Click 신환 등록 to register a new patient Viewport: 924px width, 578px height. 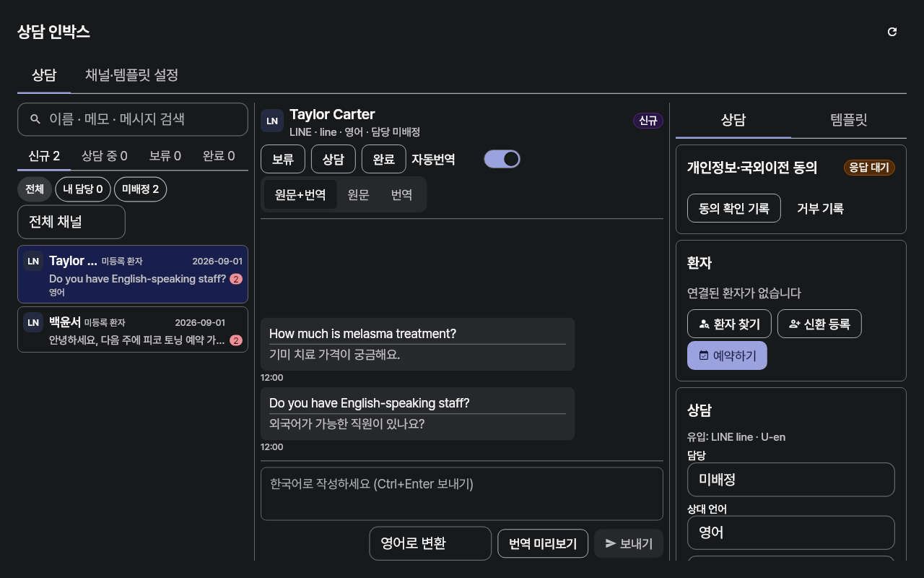point(819,324)
